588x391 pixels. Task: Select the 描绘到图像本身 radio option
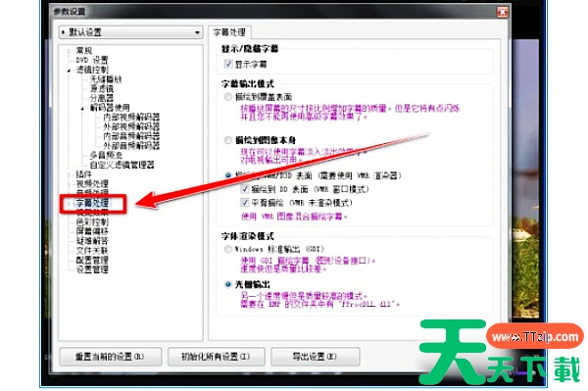(x=228, y=140)
